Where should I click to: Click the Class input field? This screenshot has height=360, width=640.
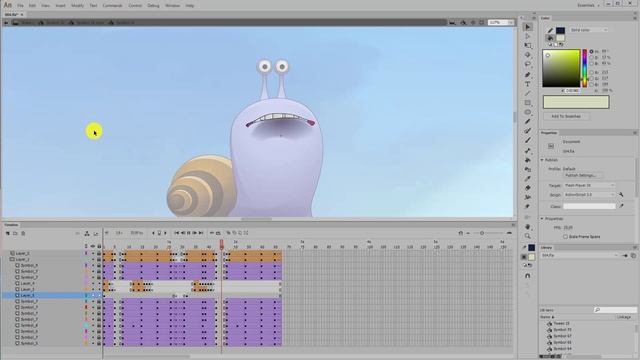589,207
